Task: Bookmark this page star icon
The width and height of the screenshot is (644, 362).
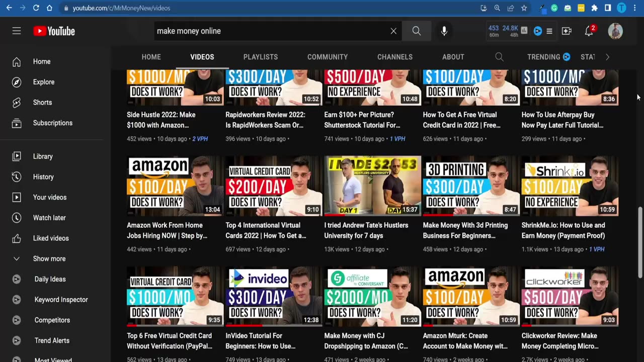Action: pos(524,8)
